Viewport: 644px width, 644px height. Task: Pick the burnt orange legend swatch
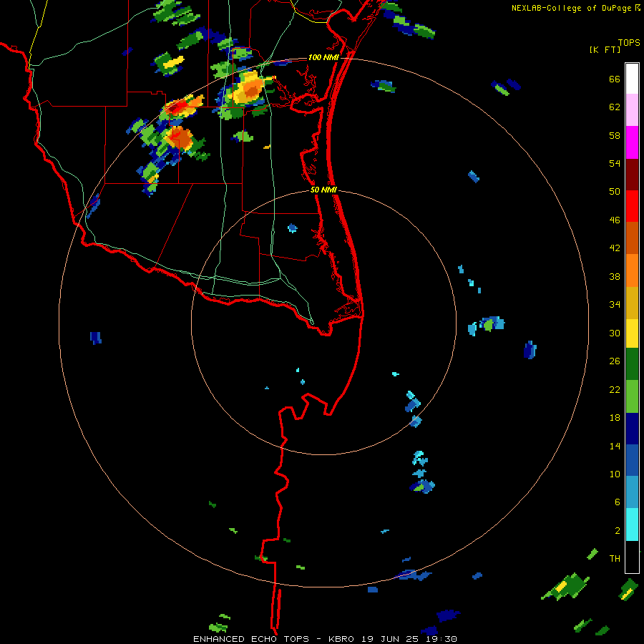click(x=632, y=238)
